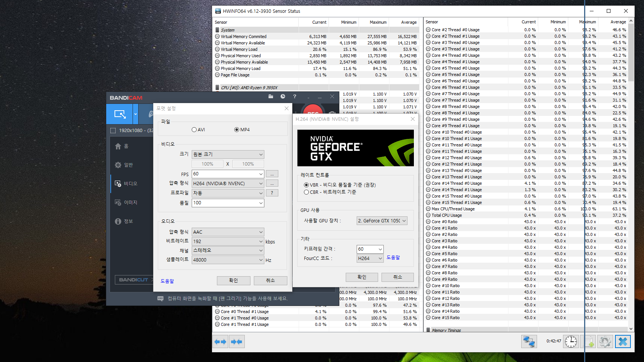The width and height of the screenshot is (644, 362).
Task: Click HWiNFO expand columns left-right arrows button
Action: (220, 342)
